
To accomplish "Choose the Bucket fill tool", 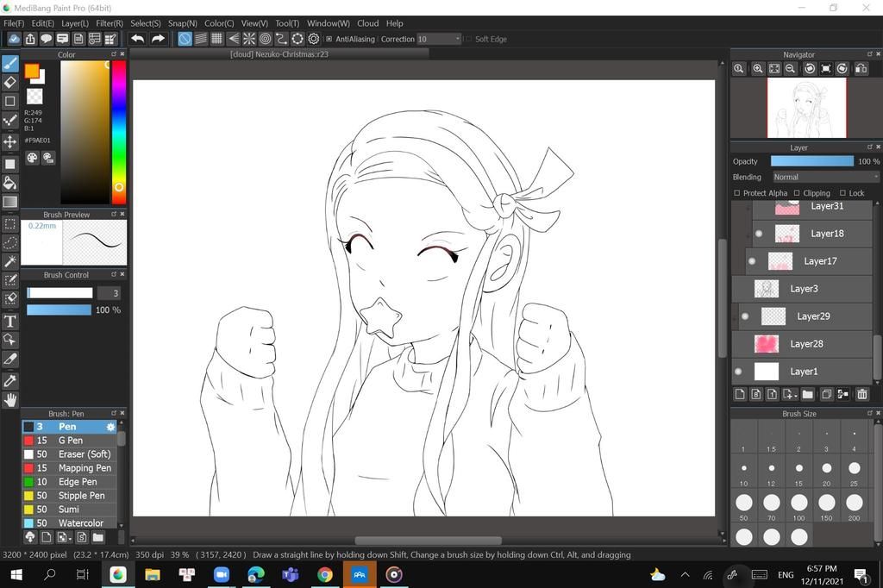I will pyautogui.click(x=10, y=183).
